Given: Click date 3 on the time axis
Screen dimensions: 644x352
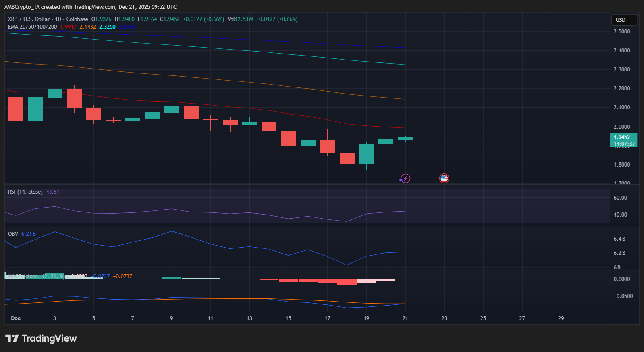Looking at the screenshot, I should pos(55,318).
